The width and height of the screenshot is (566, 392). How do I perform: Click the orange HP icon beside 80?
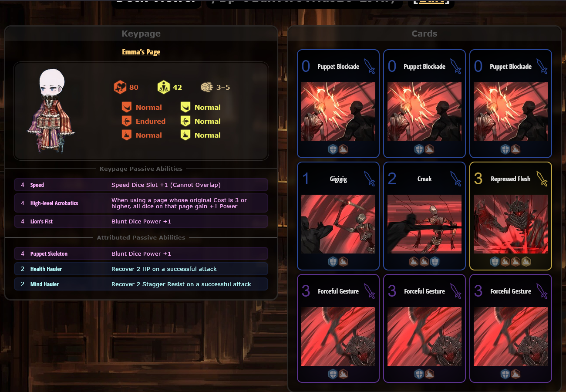click(x=120, y=87)
